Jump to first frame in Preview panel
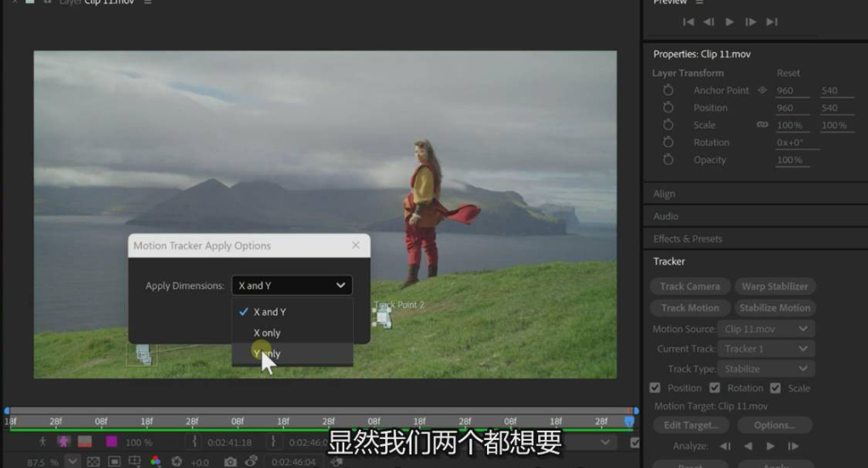This screenshot has width=868, height=468. point(689,22)
